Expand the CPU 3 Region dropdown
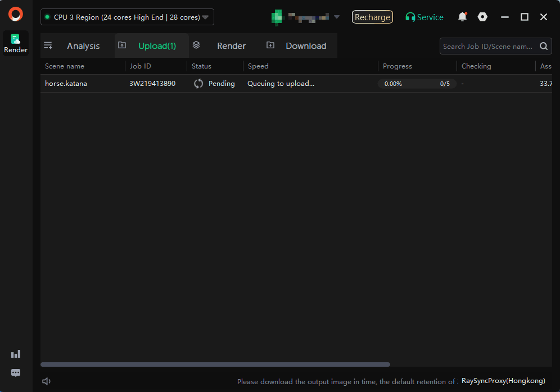Image resolution: width=560 pixels, height=392 pixels. click(127, 17)
